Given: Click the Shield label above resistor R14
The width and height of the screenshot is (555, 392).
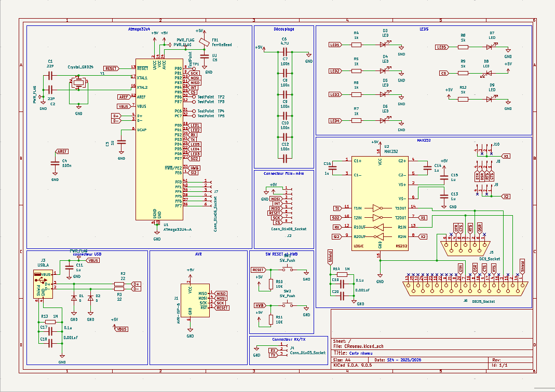Looking at the screenshot, I should (x=330, y=257).
